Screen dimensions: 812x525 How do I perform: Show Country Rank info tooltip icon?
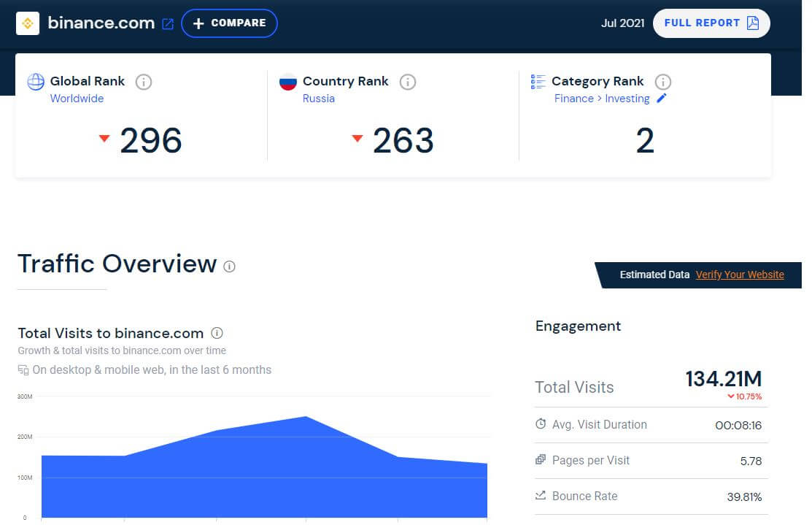coord(408,82)
